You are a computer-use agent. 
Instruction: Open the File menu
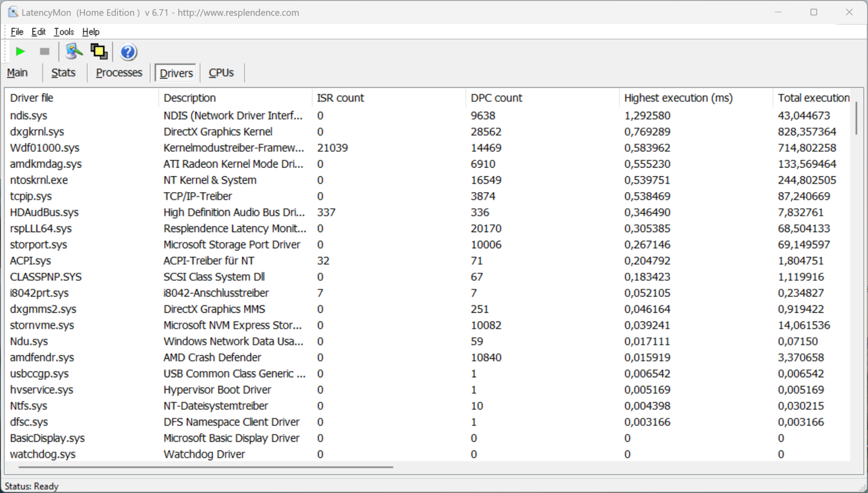17,32
